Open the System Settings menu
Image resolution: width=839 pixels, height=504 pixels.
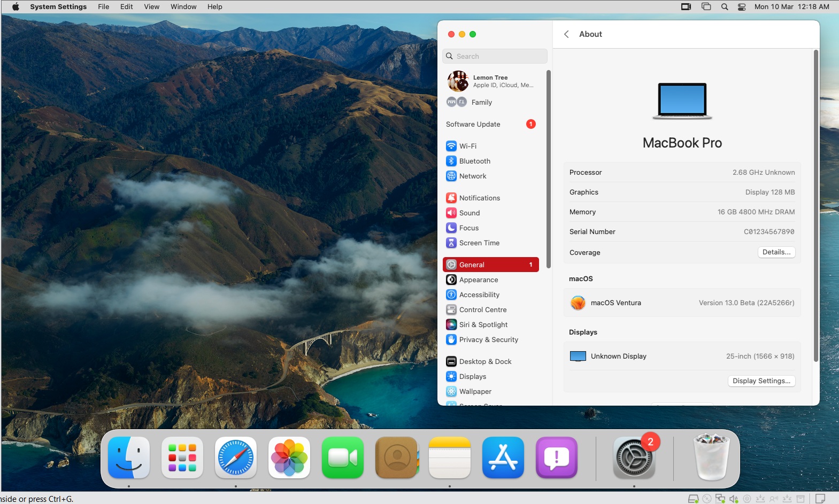58,6
